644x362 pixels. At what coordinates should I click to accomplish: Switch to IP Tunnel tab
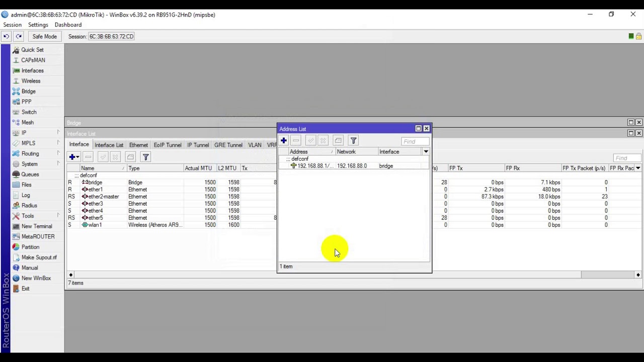[x=198, y=145]
